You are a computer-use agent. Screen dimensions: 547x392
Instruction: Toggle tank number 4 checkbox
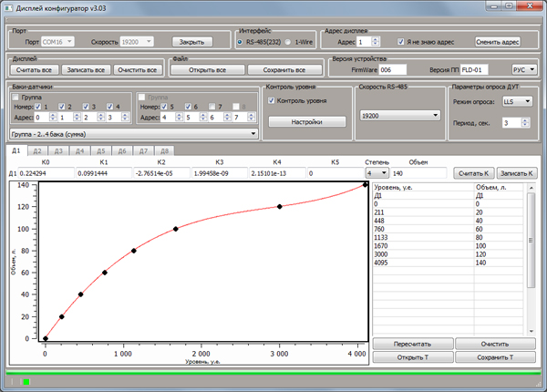point(110,107)
